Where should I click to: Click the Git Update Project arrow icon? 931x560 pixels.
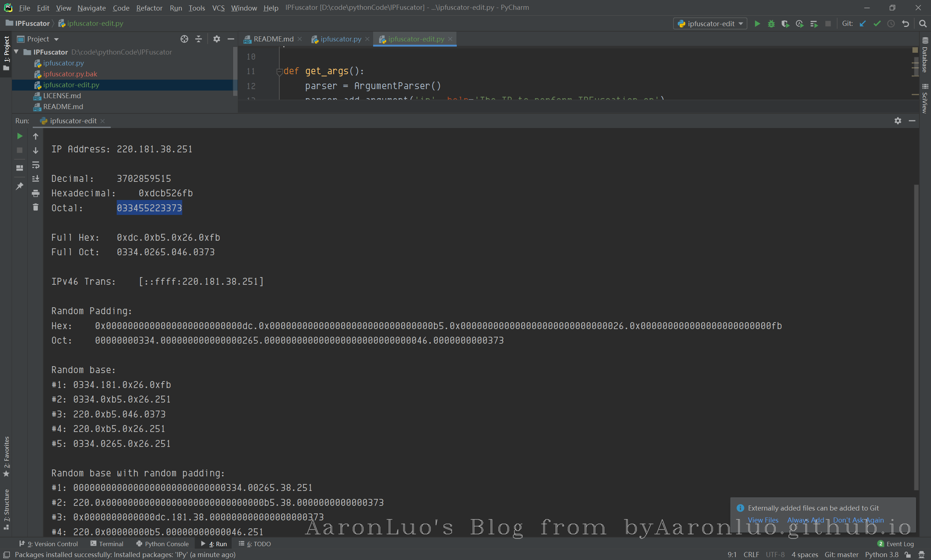[863, 24]
